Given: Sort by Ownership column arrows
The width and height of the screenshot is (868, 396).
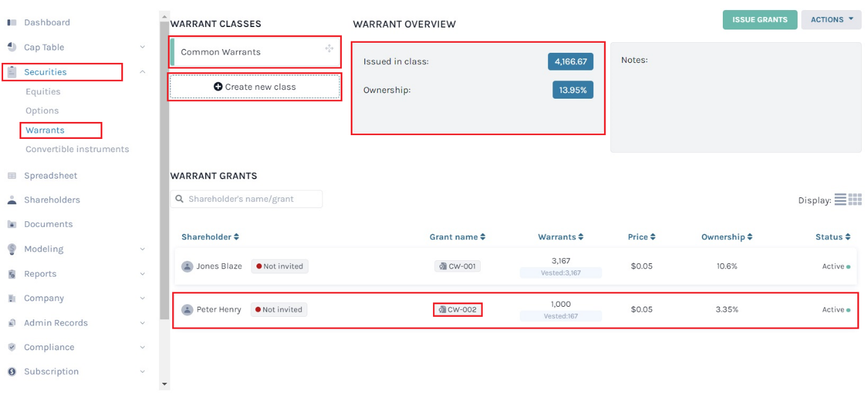Looking at the screenshot, I should point(750,237).
